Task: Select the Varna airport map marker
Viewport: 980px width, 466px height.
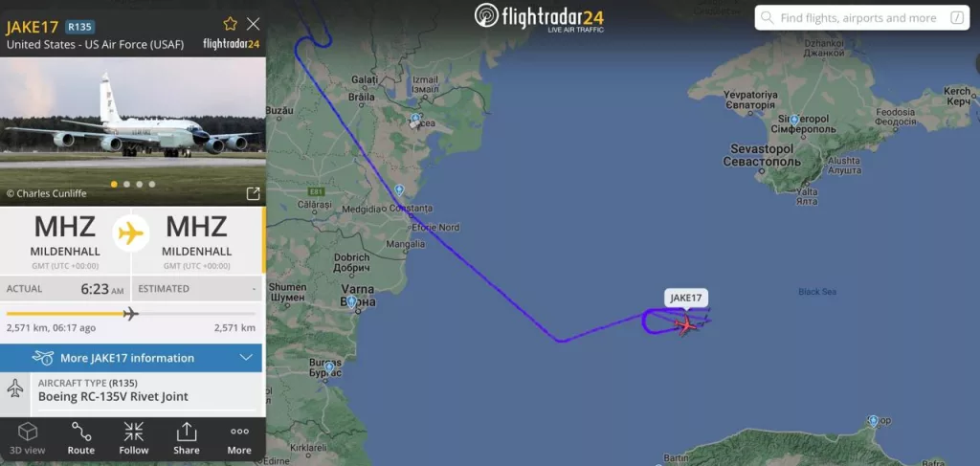Action: tap(352, 301)
